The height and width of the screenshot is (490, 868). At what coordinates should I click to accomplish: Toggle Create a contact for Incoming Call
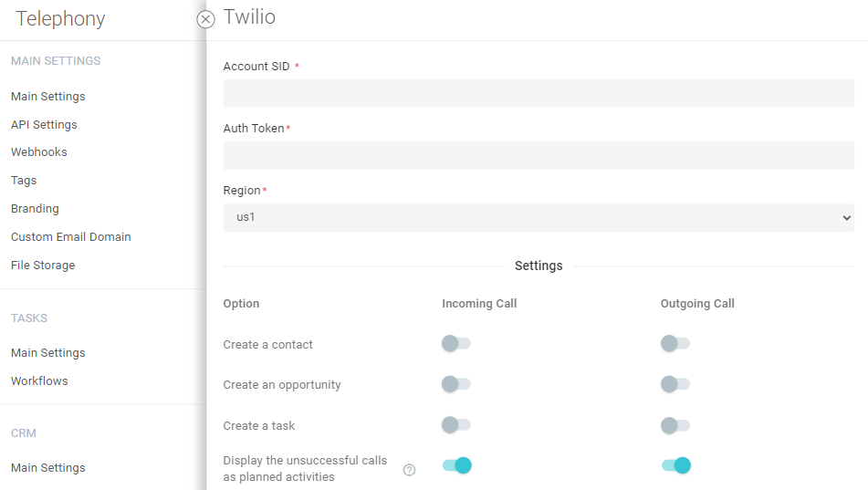click(455, 344)
